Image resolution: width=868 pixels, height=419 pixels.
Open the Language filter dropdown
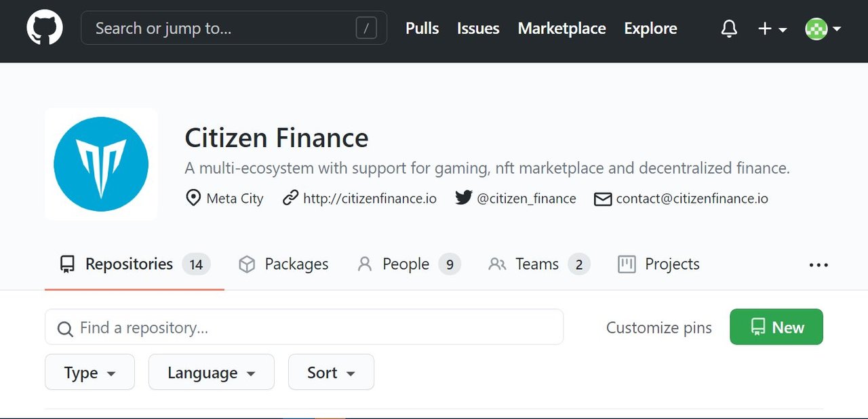(x=212, y=372)
